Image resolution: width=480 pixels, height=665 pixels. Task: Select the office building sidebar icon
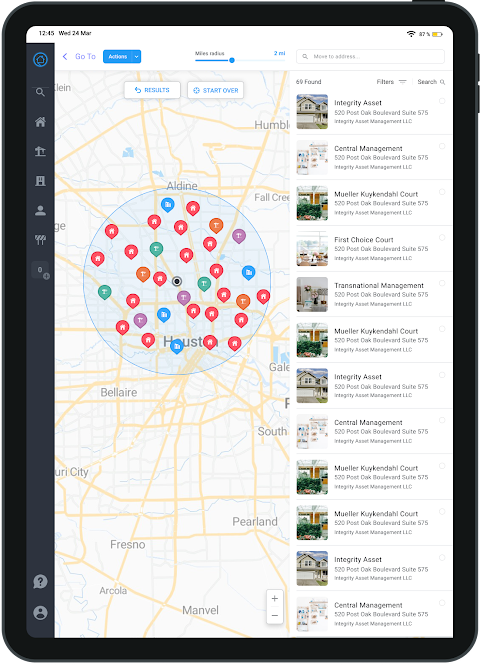pos(40,181)
